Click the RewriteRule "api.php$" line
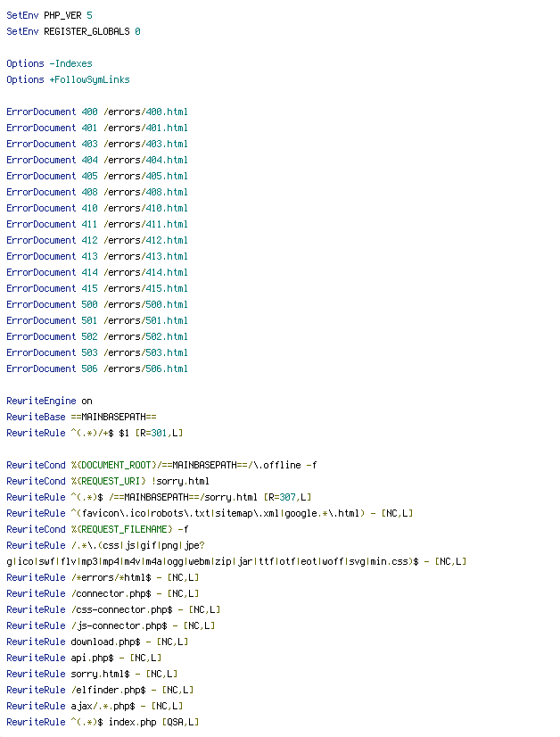 click(x=84, y=658)
